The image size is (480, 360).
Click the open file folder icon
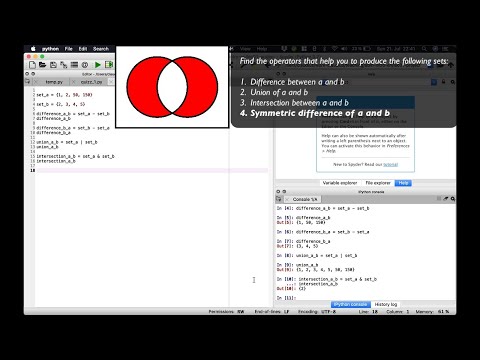coord(42,65)
